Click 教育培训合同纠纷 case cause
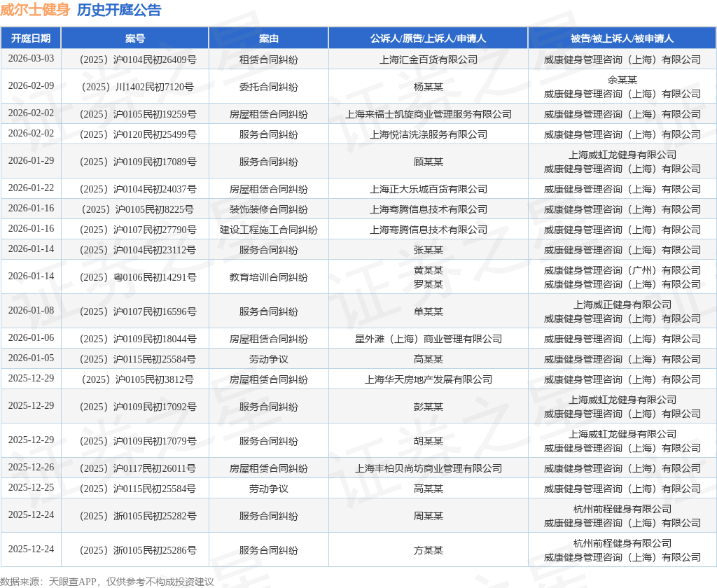Image resolution: width=717 pixels, height=588 pixels. coord(268,277)
